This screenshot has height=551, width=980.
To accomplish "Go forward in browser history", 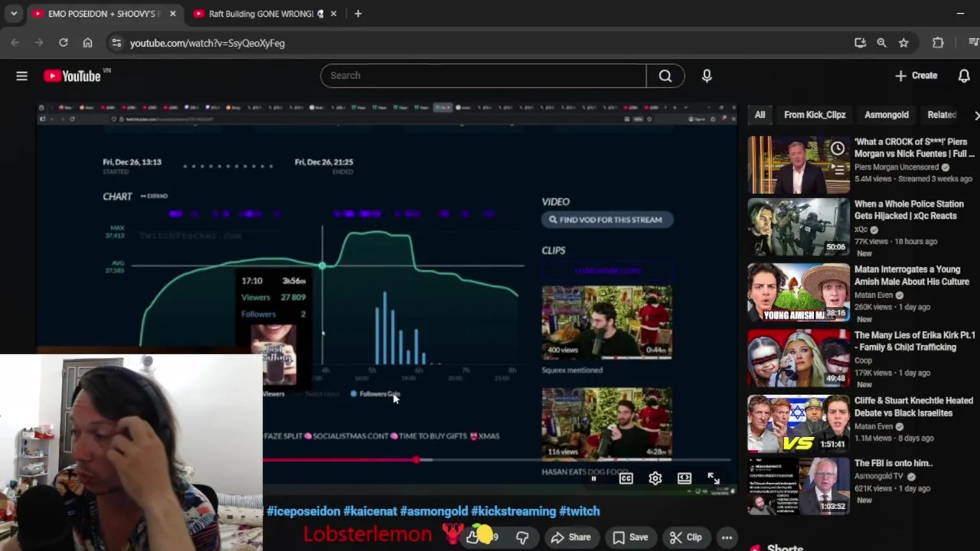I will (x=39, y=43).
